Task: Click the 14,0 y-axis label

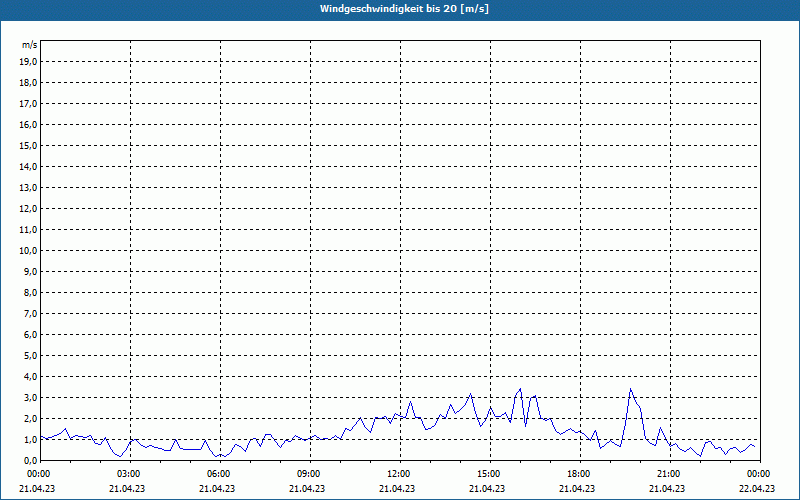Action: coord(28,166)
